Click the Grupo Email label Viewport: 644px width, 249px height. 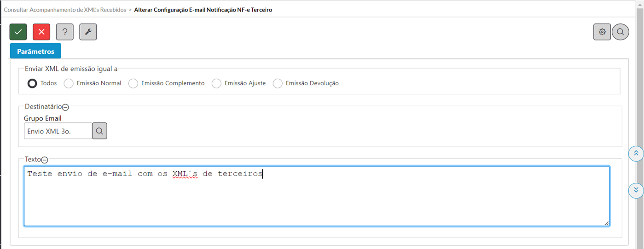pos(43,118)
